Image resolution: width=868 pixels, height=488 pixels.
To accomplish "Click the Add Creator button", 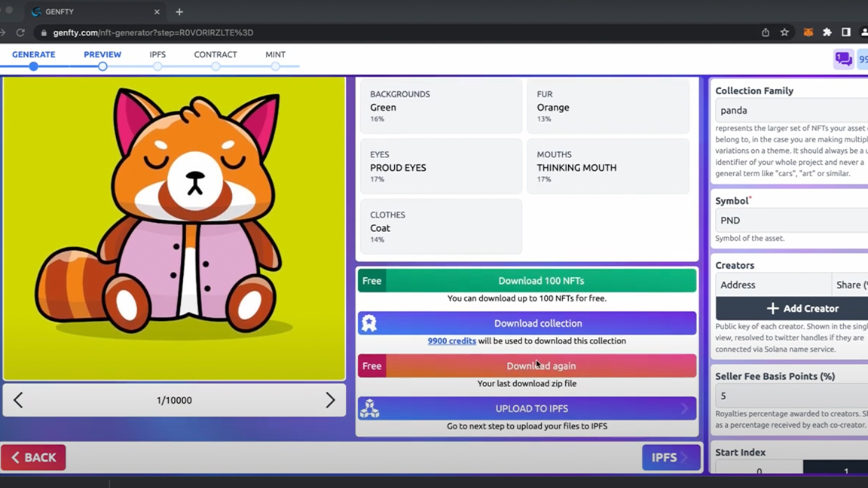I will (x=802, y=308).
